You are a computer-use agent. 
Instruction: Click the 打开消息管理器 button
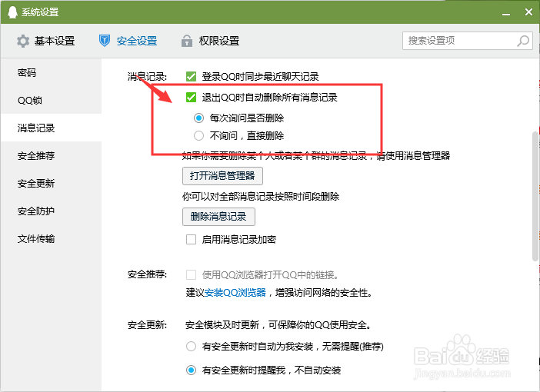(222, 176)
